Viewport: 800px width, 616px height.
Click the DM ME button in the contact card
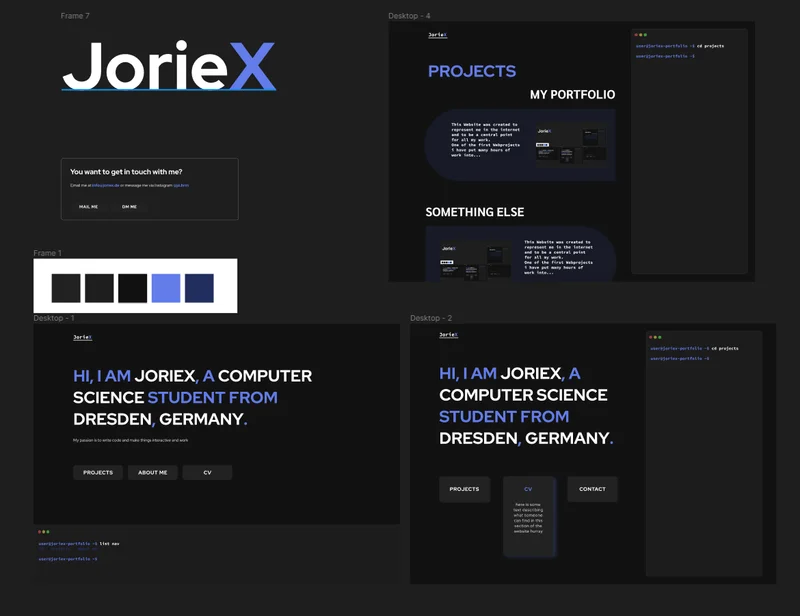[129, 207]
